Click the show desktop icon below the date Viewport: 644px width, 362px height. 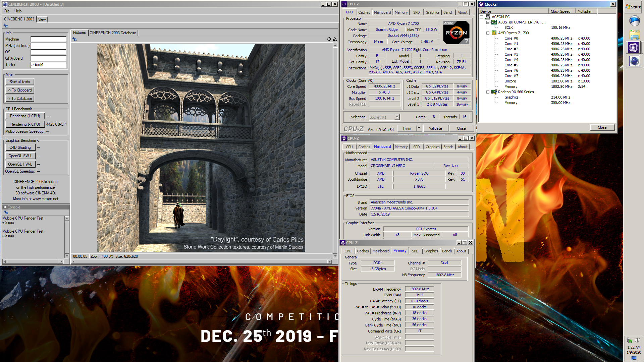coord(634,358)
